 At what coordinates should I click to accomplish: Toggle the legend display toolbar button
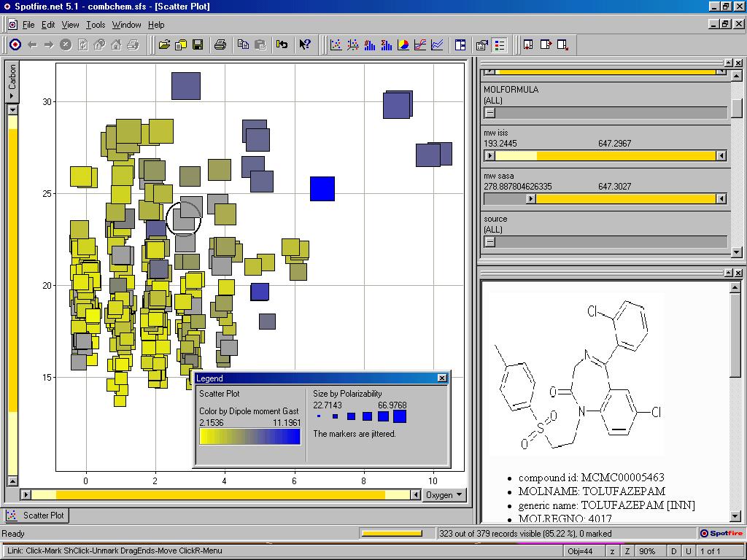click(499, 45)
